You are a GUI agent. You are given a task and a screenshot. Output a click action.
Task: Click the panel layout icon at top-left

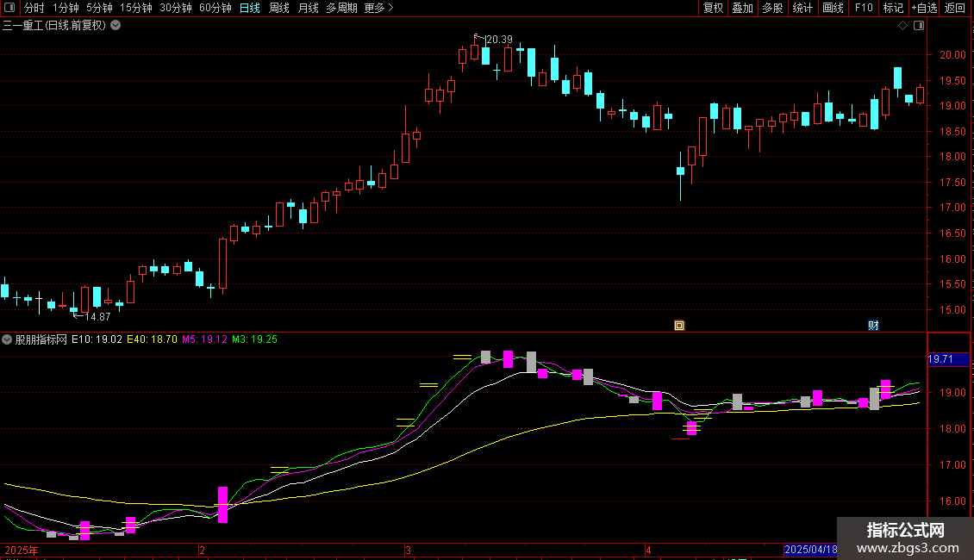point(9,8)
